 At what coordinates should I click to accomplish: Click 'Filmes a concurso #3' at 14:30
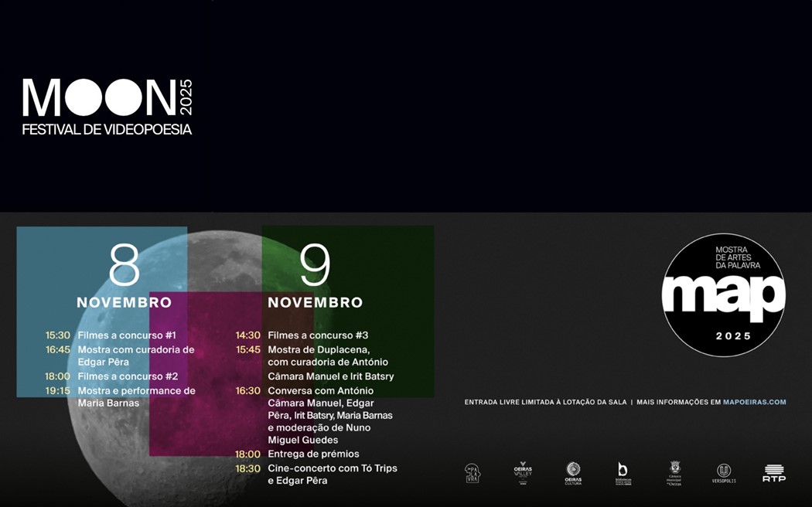pos(318,335)
